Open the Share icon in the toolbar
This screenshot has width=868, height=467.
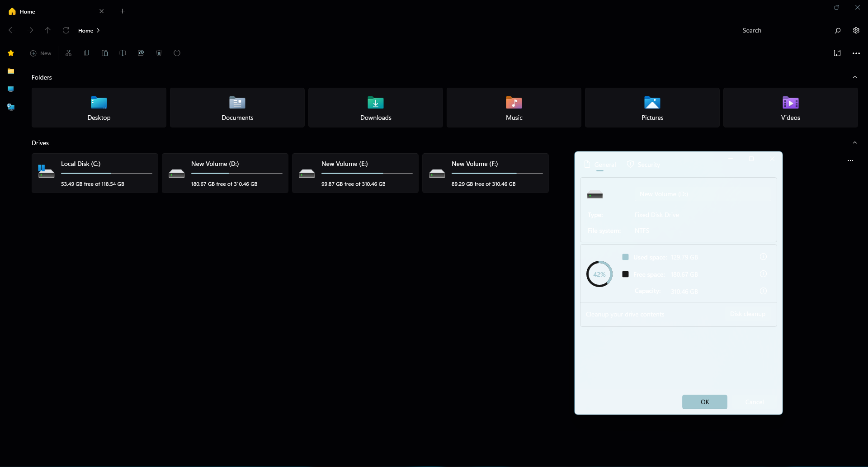click(x=141, y=53)
